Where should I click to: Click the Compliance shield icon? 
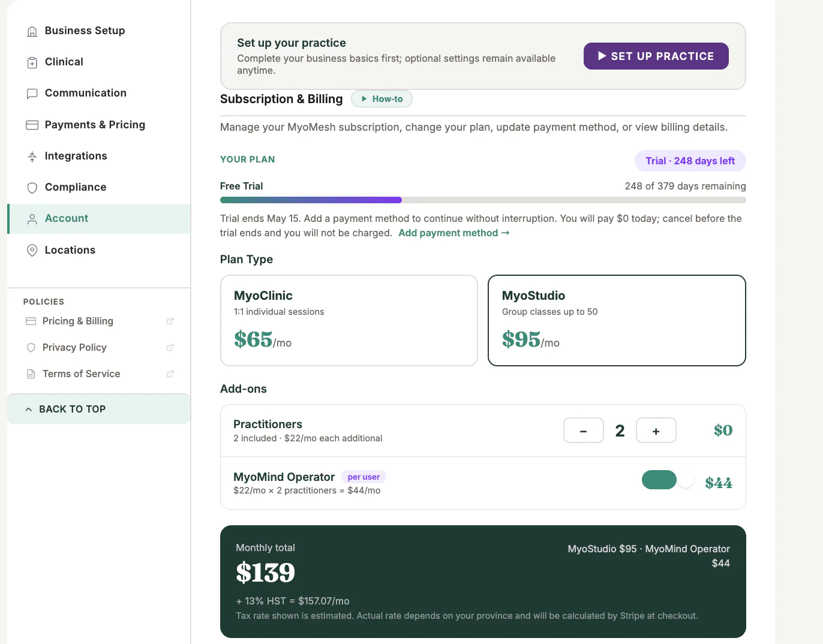32,188
